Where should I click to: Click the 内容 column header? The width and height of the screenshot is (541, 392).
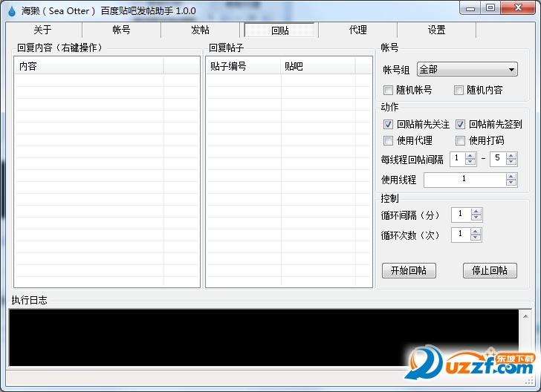click(x=89, y=66)
